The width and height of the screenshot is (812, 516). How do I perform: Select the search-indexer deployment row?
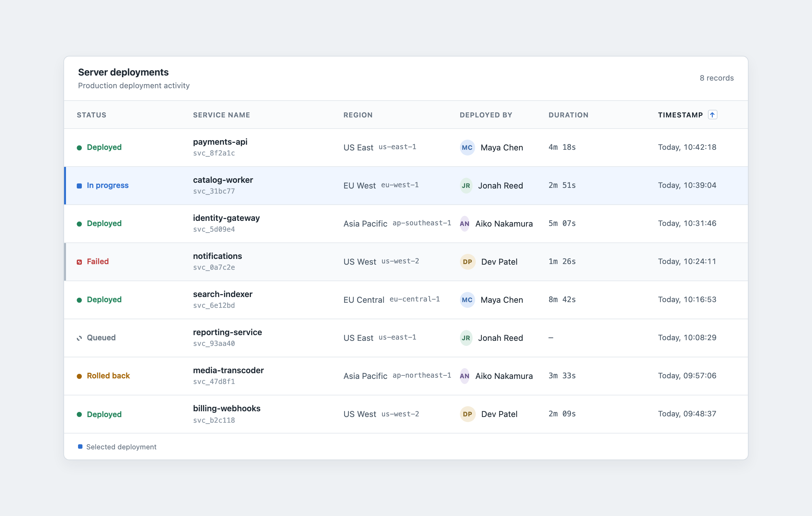(406, 300)
